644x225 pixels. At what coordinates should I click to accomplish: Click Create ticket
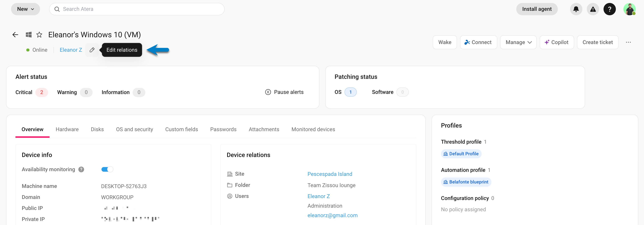click(x=597, y=42)
